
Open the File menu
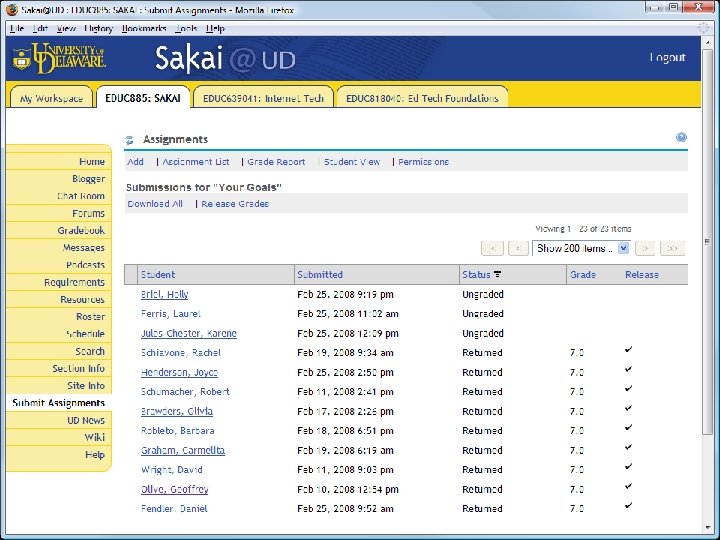[x=17, y=28]
